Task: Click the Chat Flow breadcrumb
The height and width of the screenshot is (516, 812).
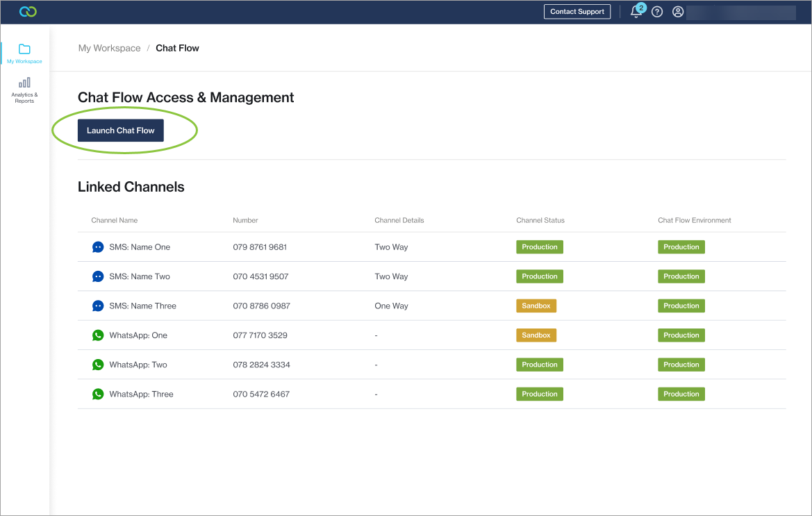Action: 177,48
